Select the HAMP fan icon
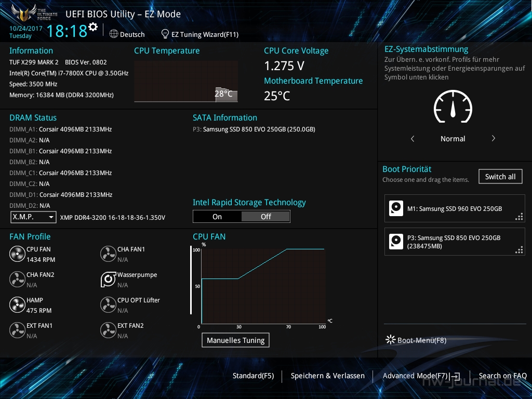 pyautogui.click(x=17, y=304)
